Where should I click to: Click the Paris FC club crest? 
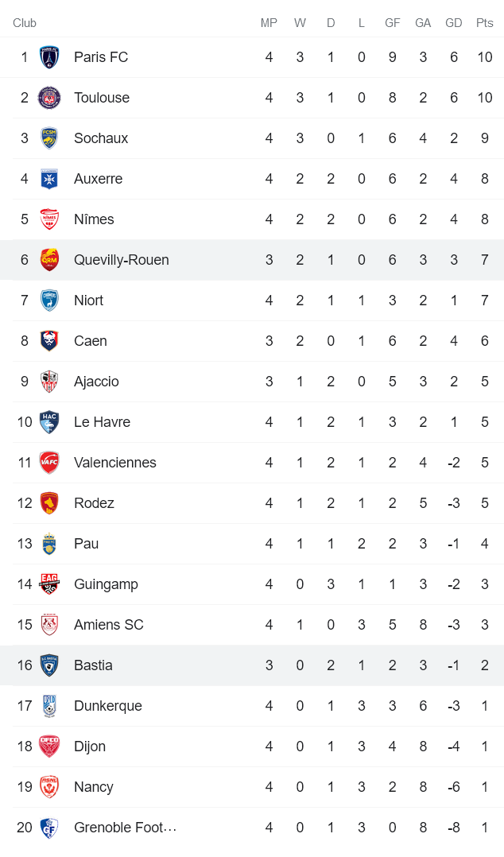49,56
